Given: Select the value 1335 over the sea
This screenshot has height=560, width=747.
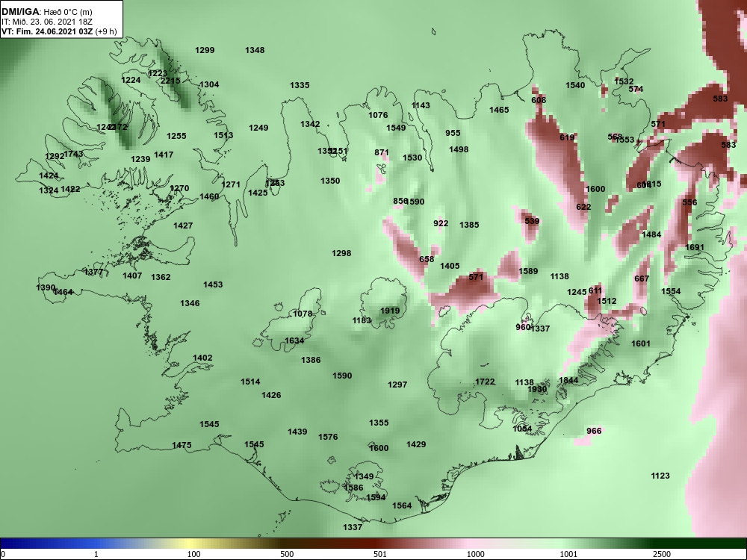Looking at the screenshot, I should coord(300,85).
